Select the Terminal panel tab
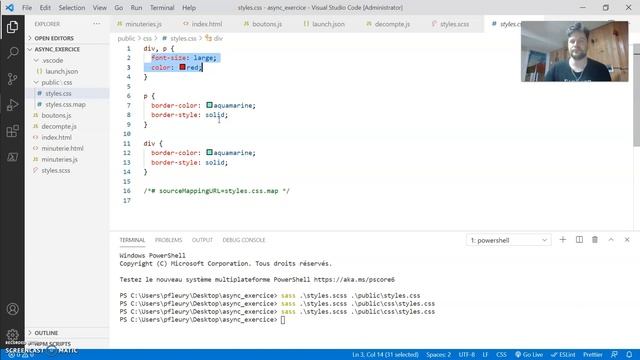This screenshot has height=360, width=640. tap(132, 240)
